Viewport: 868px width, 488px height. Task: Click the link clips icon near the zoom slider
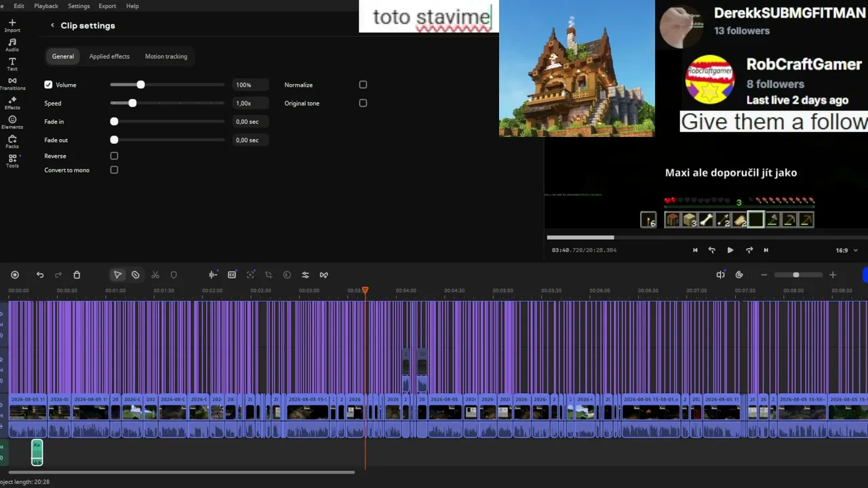coord(739,274)
